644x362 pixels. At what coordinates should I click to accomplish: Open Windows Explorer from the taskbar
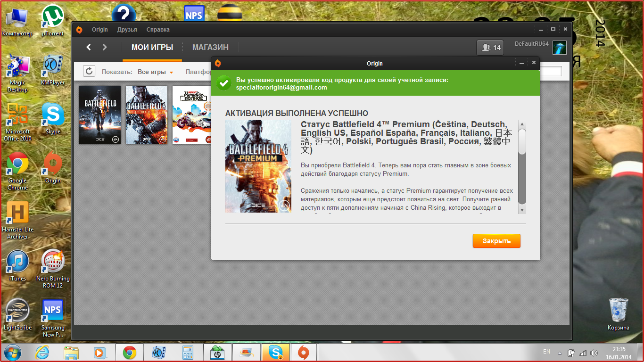pyautogui.click(x=71, y=352)
